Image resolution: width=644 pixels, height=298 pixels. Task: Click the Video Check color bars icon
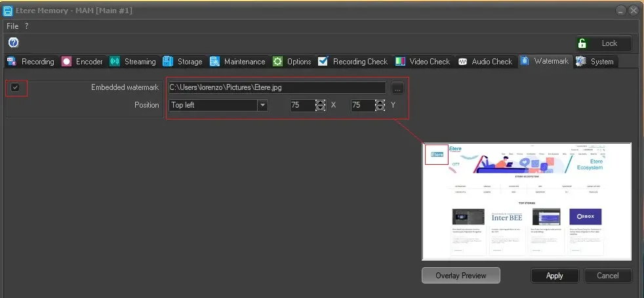[400, 62]
